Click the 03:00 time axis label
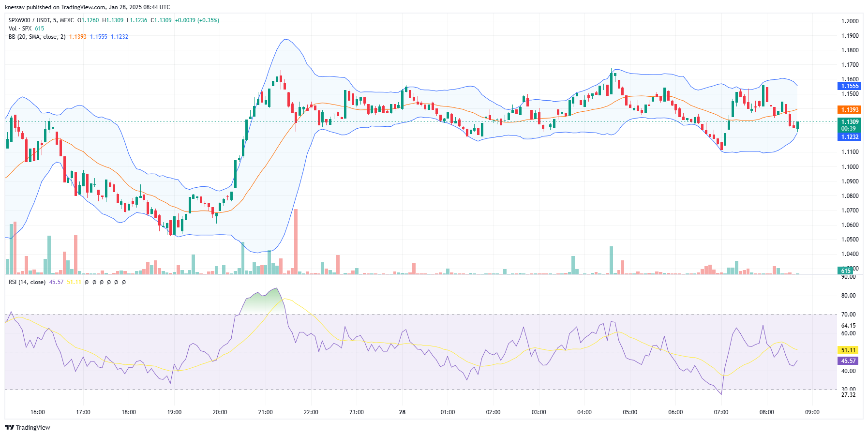868x436 pixels. pos(539,412)
